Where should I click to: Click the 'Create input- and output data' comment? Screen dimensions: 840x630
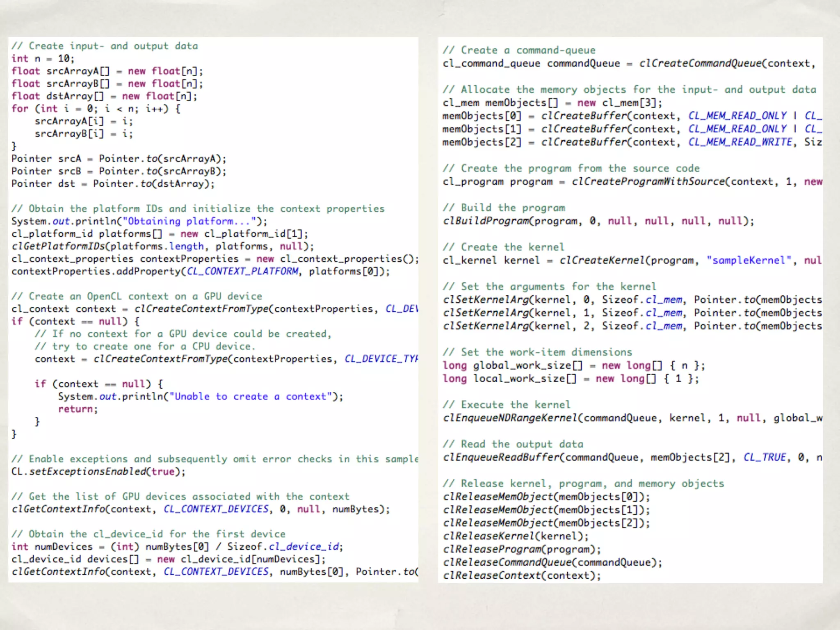105,46
